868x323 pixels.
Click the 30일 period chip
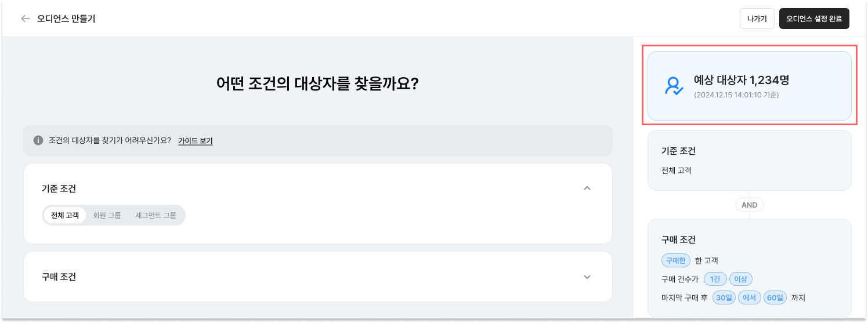(724, 297)
